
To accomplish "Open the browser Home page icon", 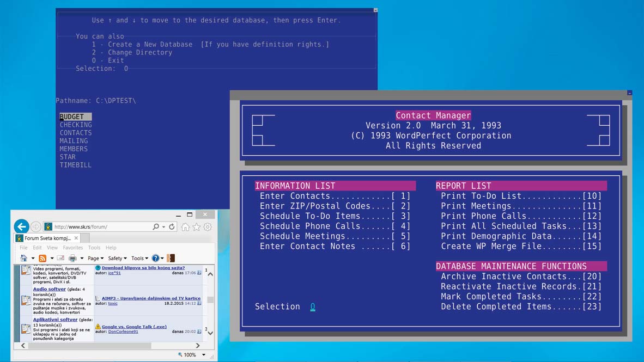I will pyautogui.click(x=185, y=226).
